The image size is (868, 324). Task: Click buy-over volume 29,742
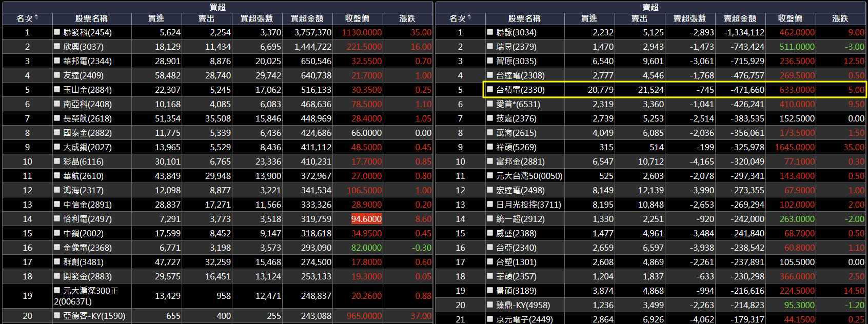268,75
